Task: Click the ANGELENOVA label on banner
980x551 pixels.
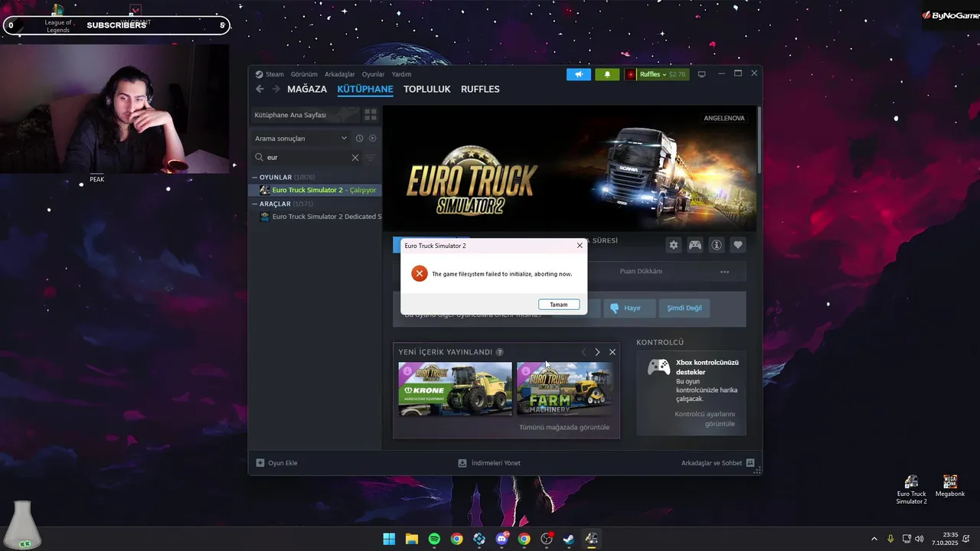Action: (724, 119)
